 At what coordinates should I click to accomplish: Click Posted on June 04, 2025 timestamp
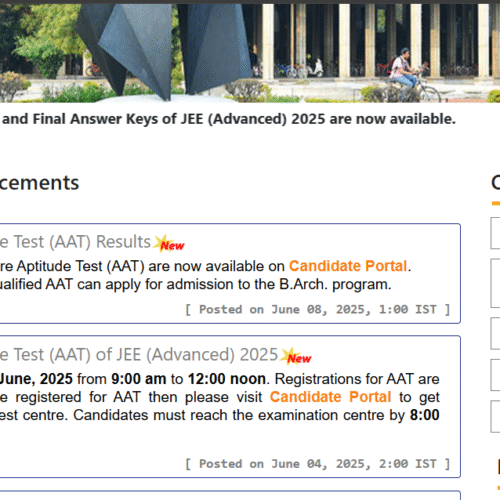click(318, 464)
